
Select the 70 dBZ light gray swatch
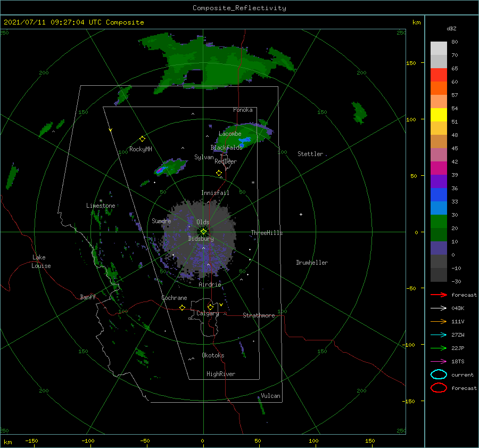439,48
